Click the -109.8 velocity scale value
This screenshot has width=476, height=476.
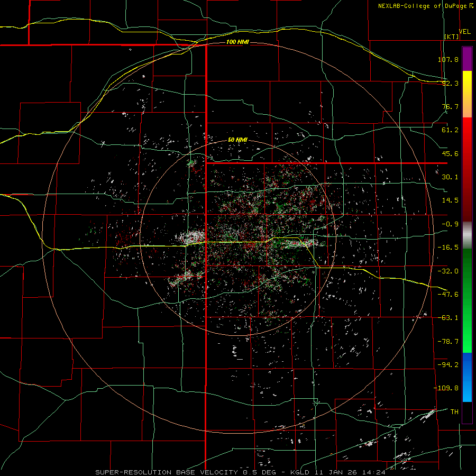click(x=446, y=388)
